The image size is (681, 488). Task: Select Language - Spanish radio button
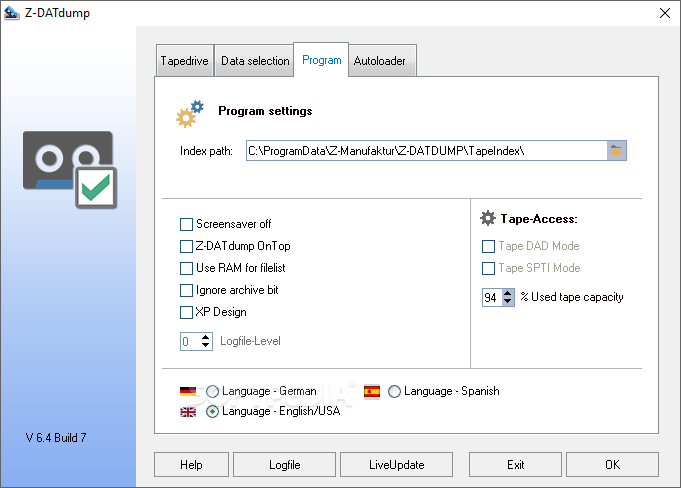394,391
